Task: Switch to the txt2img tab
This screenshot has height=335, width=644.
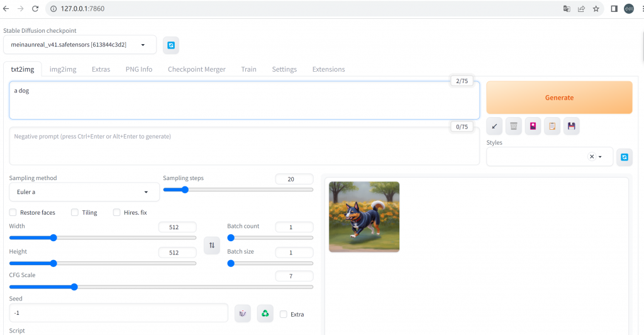Action: (x=23, y=69)
